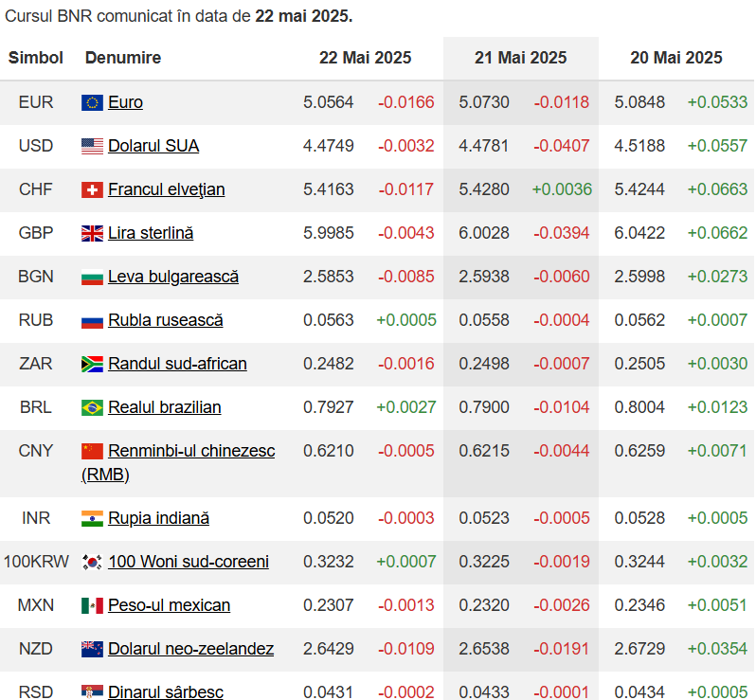
Task: Click the United Kingdom flag icon
Action: 92,233
